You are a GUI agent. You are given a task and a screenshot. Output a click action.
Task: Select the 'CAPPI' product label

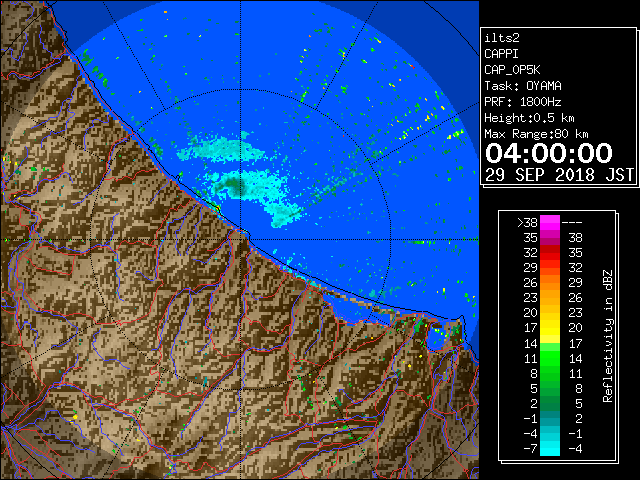(501, 54)
